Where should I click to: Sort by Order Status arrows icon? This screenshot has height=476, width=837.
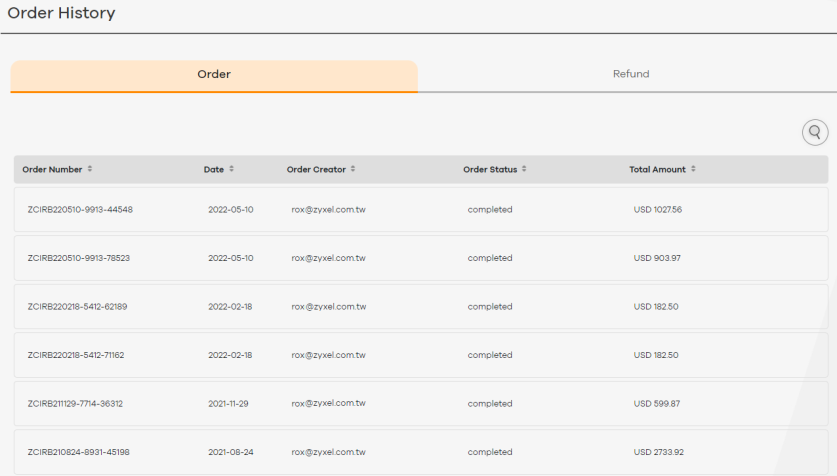(524, 169)
